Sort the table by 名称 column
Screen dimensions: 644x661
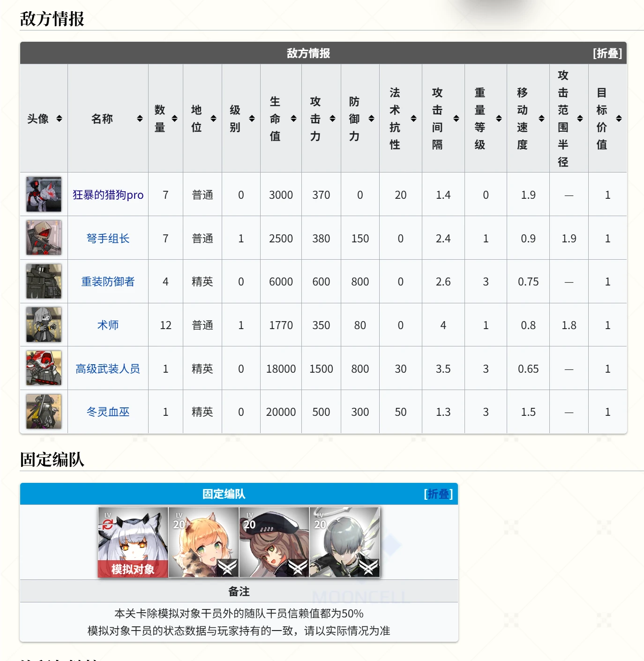[108, 119]
